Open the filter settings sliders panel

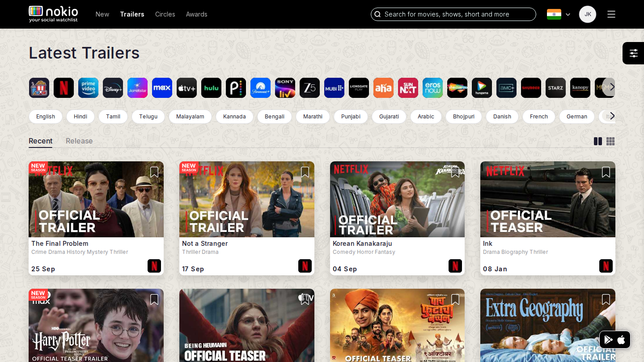(x=633, y=53)
